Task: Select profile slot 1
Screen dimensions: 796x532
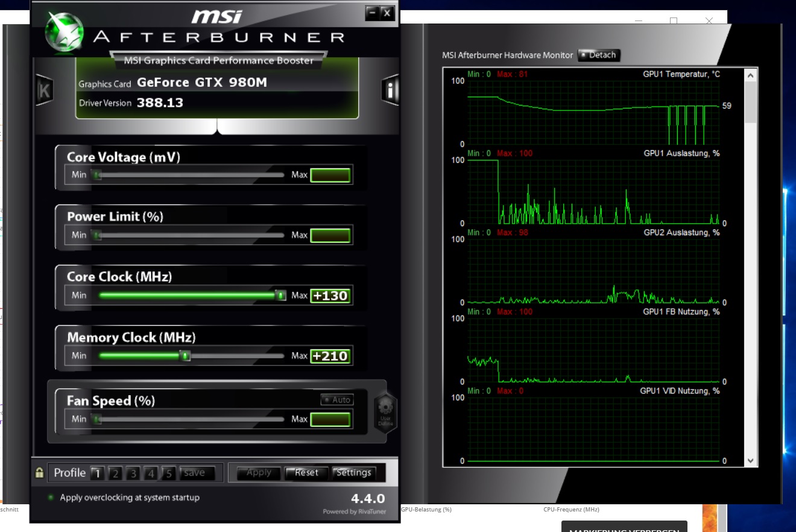Action: coord(96,473)
